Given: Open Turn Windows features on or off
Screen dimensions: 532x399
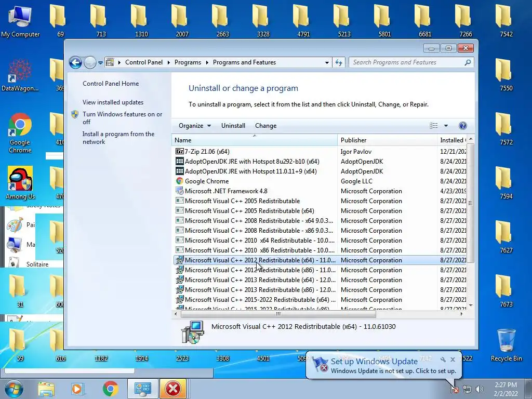Looking at the screenshot, I should pyautogui.click(x=122, y=118).
